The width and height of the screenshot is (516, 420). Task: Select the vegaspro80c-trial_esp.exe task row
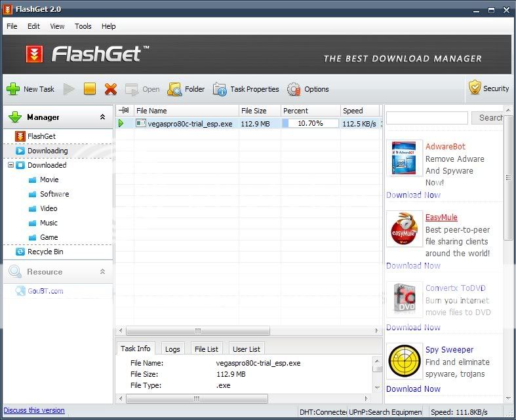click(x=249, y=123)
